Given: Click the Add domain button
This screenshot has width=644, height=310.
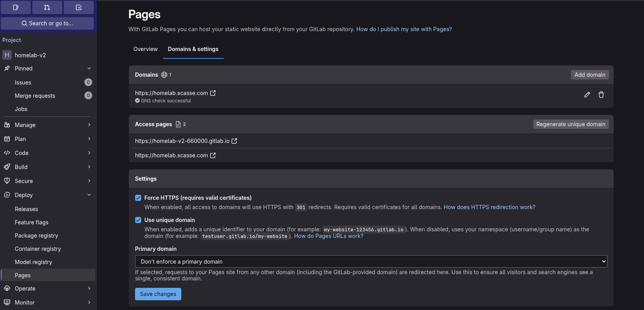Looking at the screenshot, I should pos(590,74).
